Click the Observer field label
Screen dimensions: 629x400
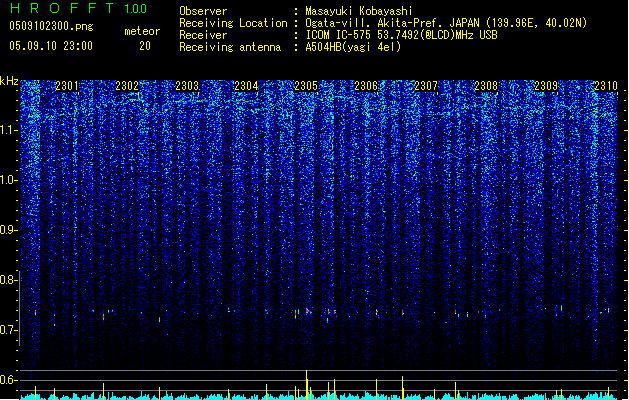[x=203, y=11]
